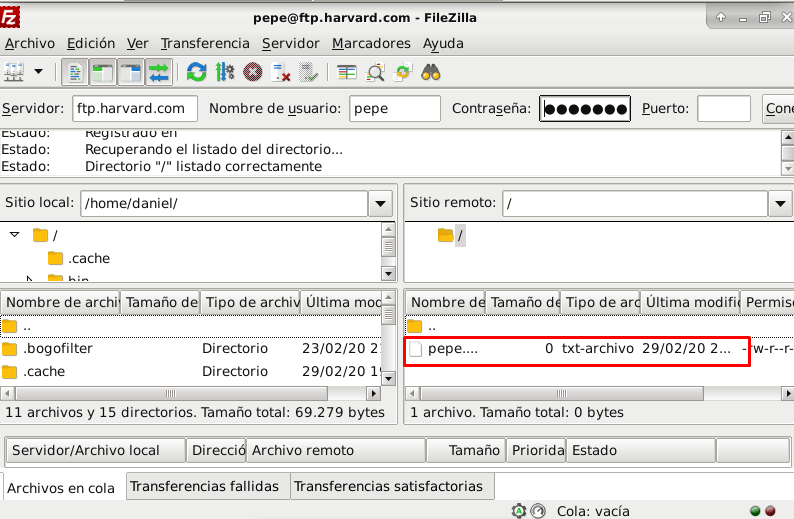
Task: Refresh the file and folder lists
Action: 197,72
